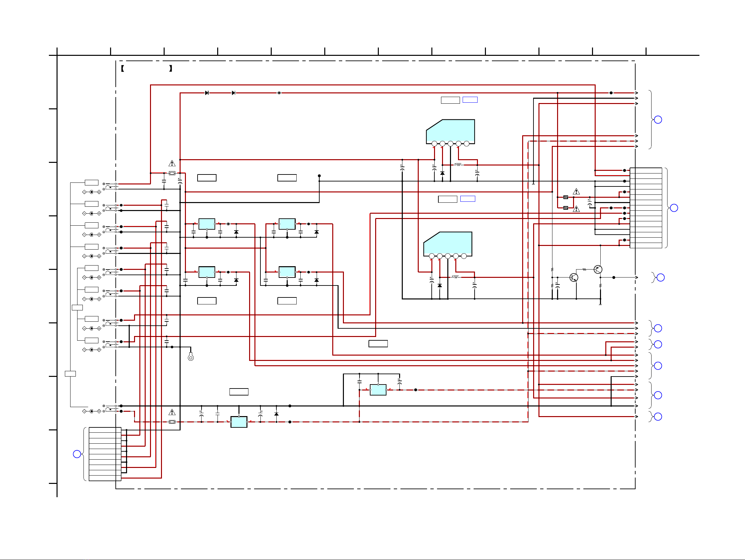Image resolution: width=745 pixels, height=560 pixels.
Task: Select the upper large cyan five-pin IC
Action: (x=450, y=132)
